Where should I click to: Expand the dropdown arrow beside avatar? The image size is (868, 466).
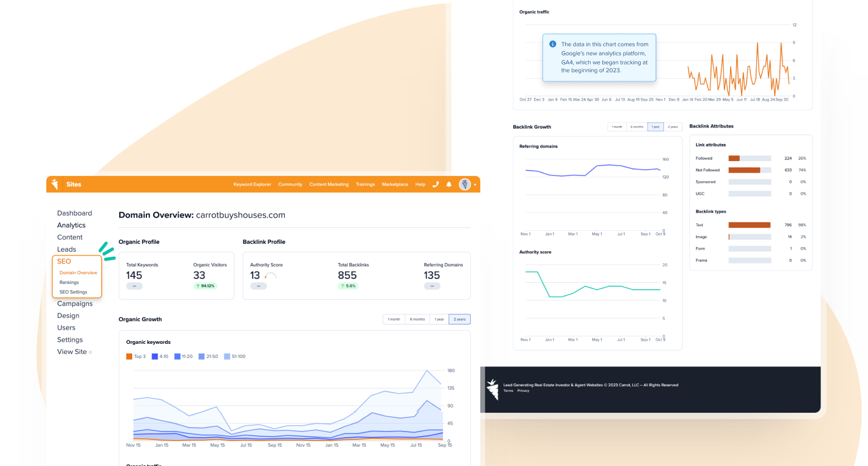point(475,185)
